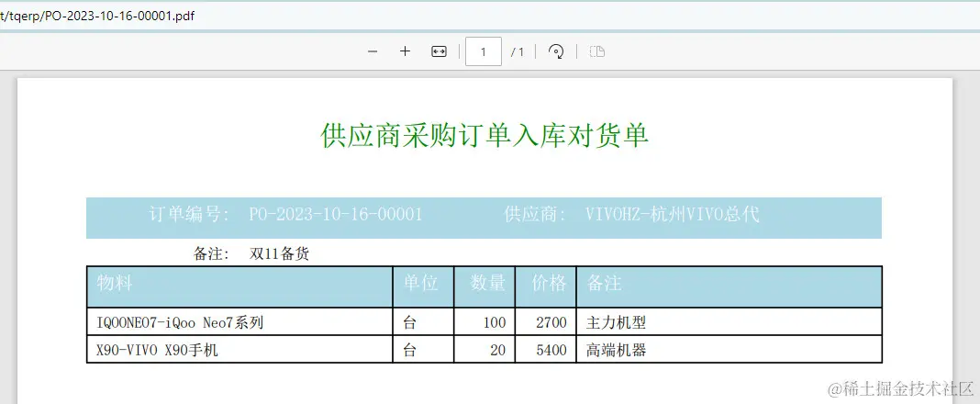Image resolution: width=980 pixels, height=404 pixels.
Task: Rotate the PDF page clockwise
Action: click(556, 51)
